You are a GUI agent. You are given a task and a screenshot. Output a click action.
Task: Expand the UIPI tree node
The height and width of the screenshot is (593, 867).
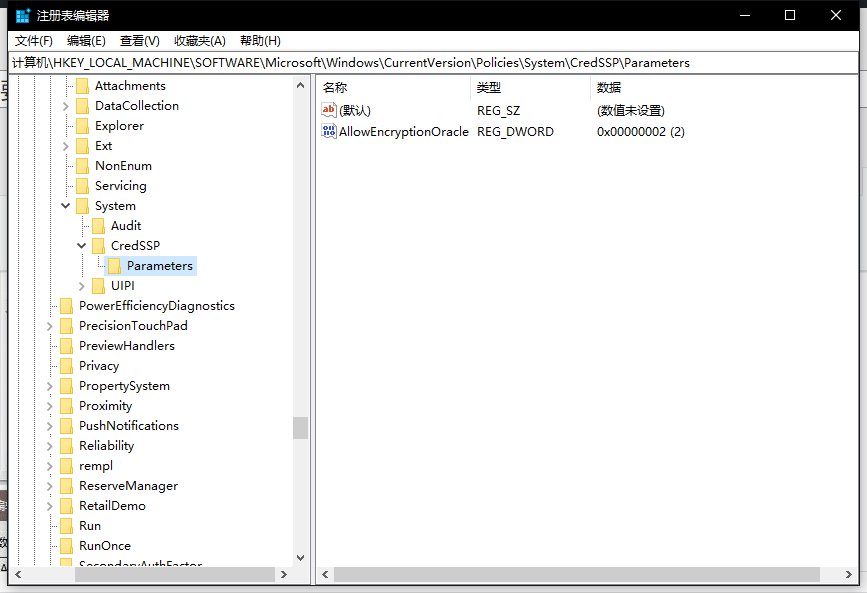click(82, 286)
